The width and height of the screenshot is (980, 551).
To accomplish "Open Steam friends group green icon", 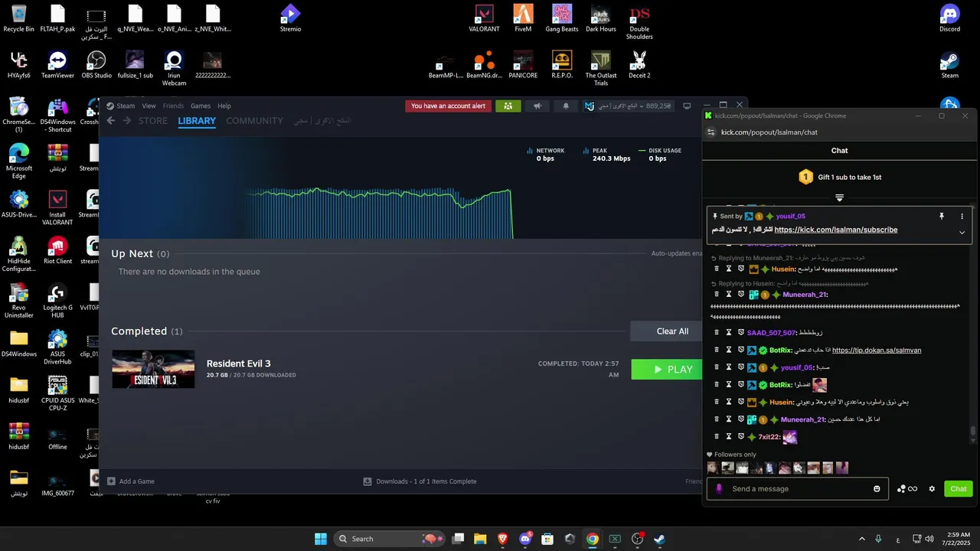I will 508,106.
